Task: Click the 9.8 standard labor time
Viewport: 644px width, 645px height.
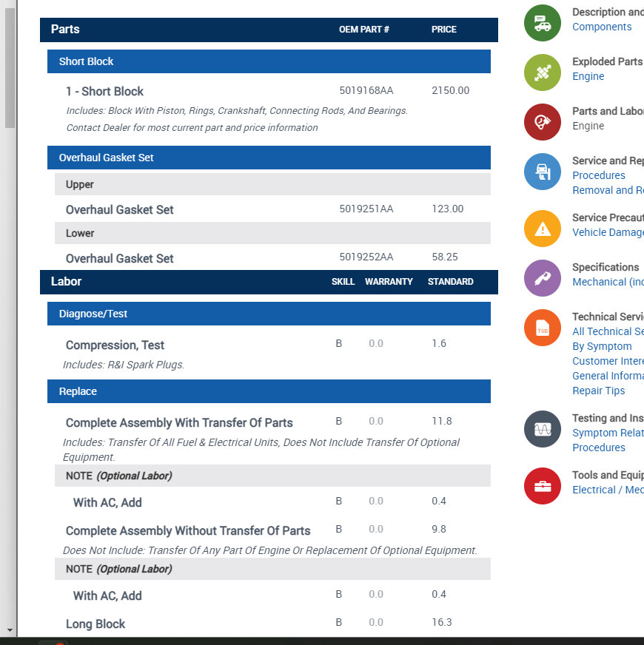Action: coord(438,529)
